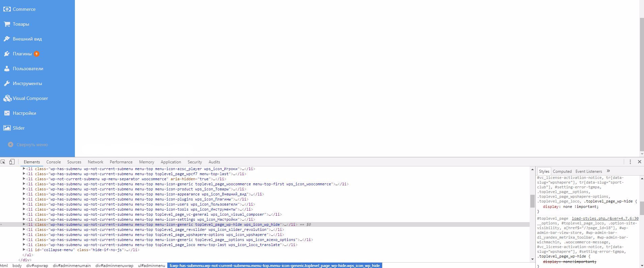Viewport: 644px width, 268px height.
Task: Select ul#adminmenu in the breadcrumb bar
Action: tap(151, 266)
